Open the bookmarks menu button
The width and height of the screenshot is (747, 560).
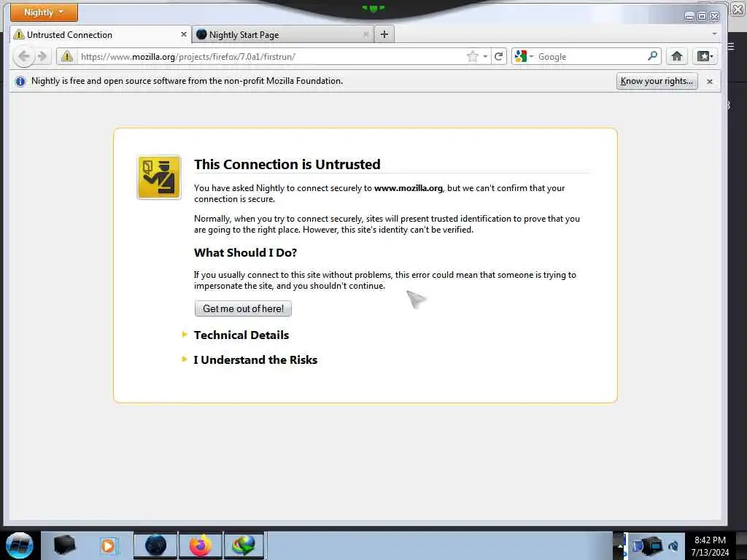click(705, 57)
